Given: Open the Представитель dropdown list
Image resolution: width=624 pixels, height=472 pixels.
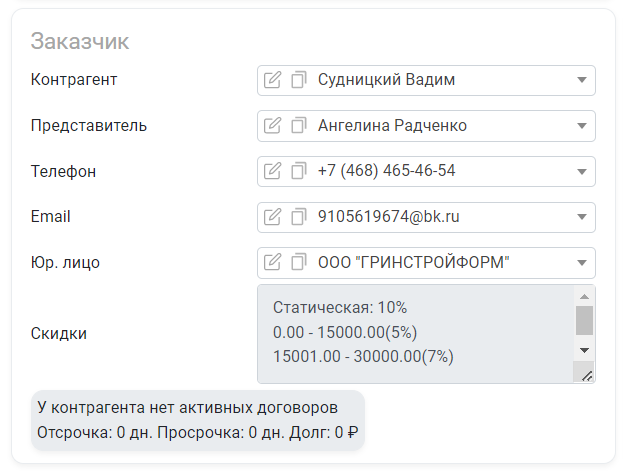Looking at the screenshot, I should [582, 126].
